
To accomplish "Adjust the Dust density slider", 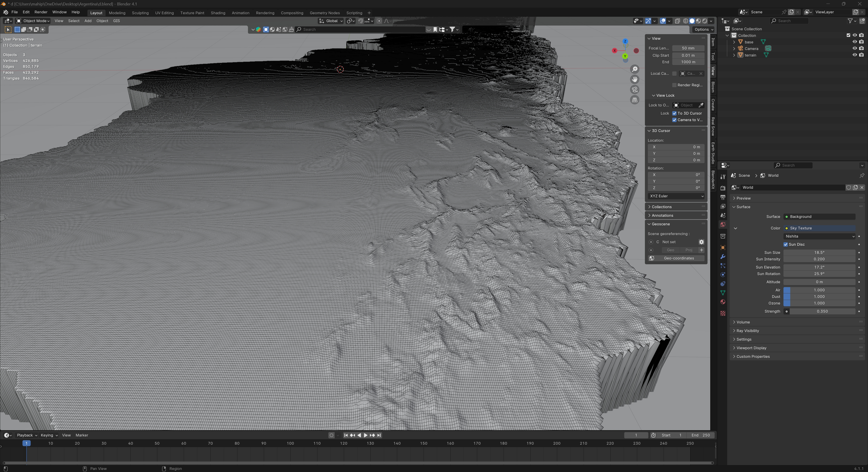I will coord(819,297).
